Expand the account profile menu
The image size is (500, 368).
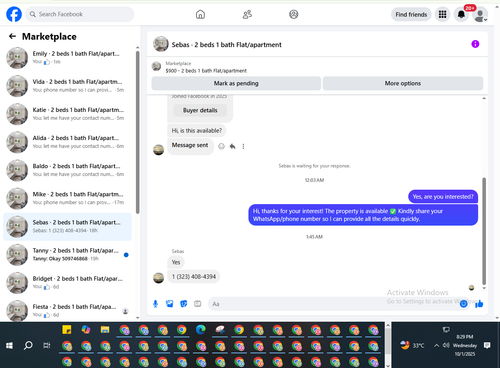[x=480, y=15]
